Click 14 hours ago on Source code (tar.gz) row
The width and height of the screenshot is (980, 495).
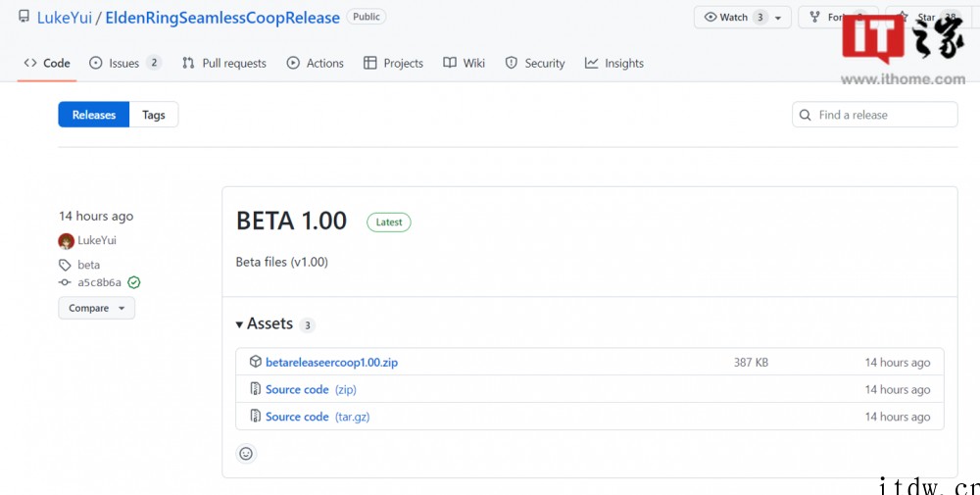click(898, 417)
